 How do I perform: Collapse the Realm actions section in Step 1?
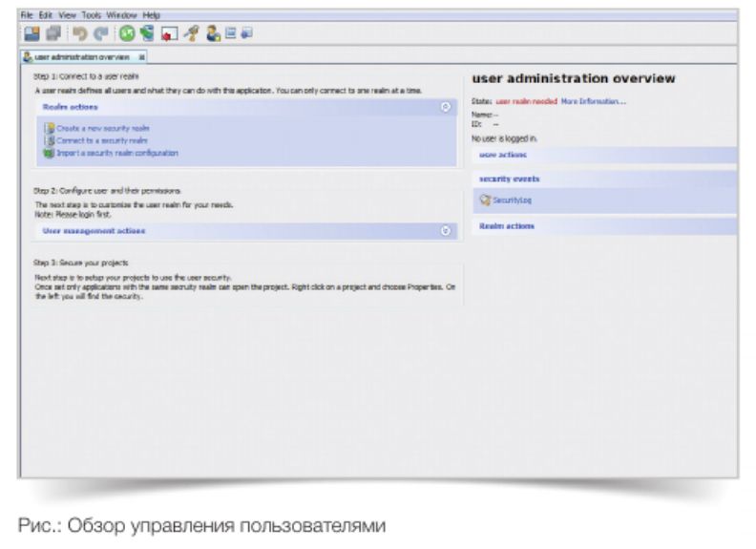pyautogui.click(x=445, y=107)
